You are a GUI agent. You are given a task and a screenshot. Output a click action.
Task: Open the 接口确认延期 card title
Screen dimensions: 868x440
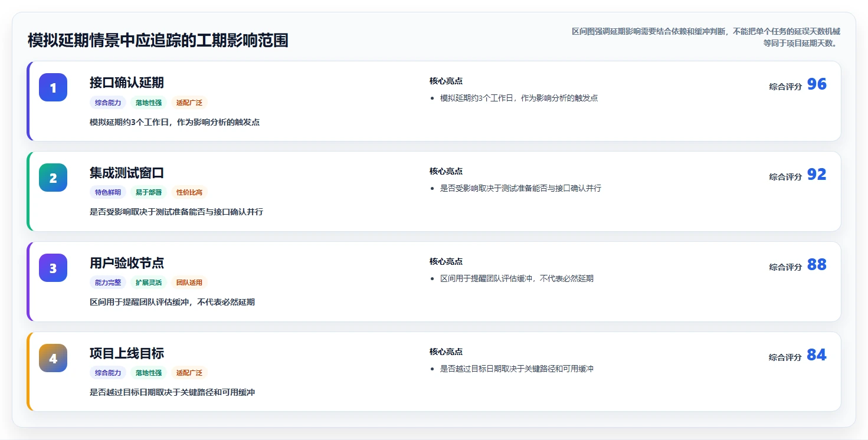click(x=127, y=83)
